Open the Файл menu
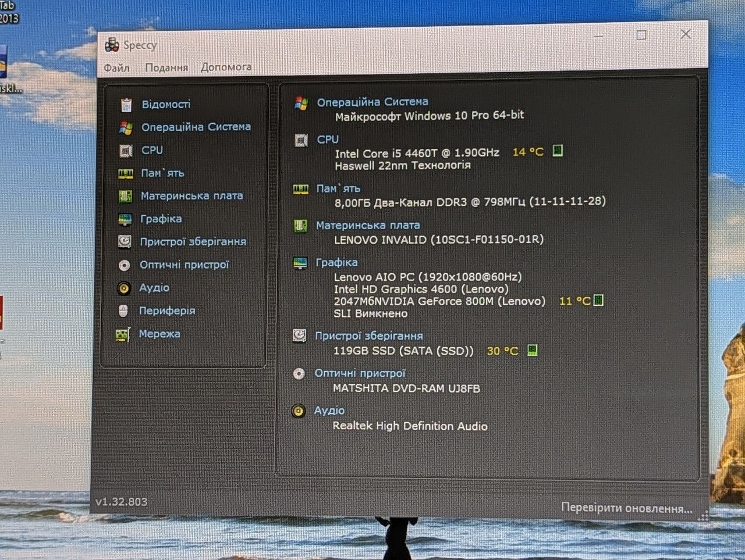This screenshot has height=560, width=745. [116, 68]
